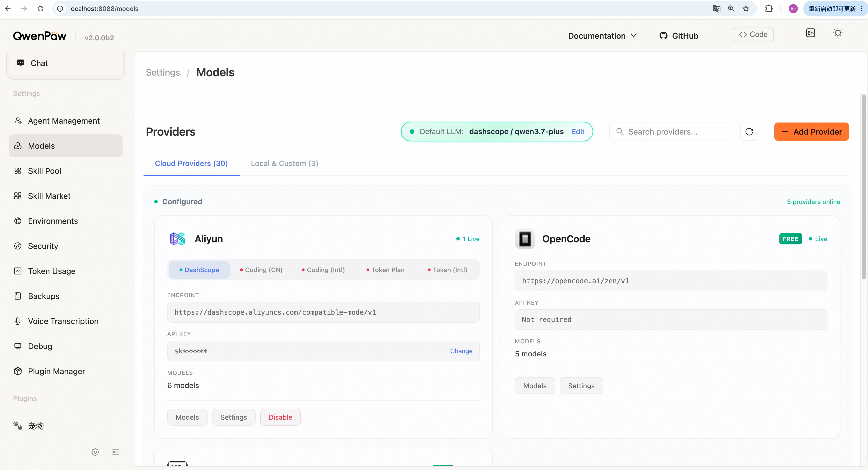868x470 pixels.
Task: Click the search magnifier icon in providers search
Action: (620, 132)
